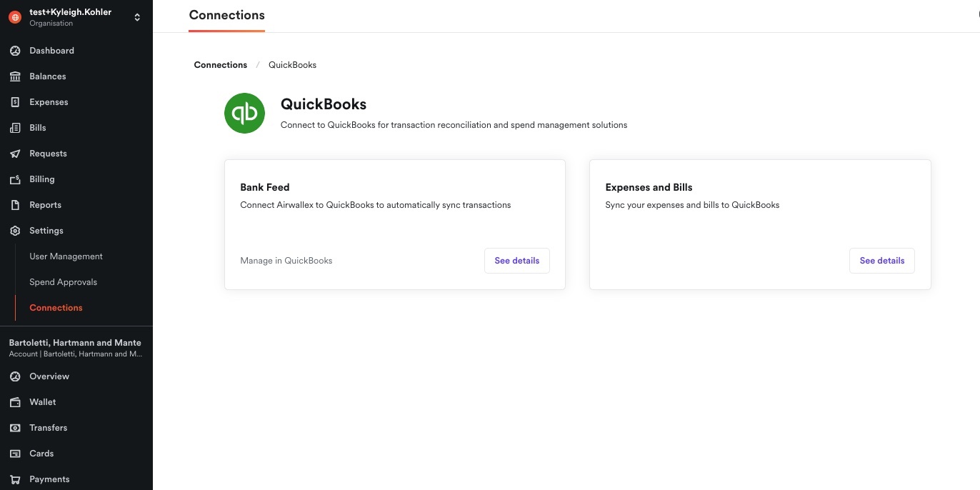Image resolution: width=980 pixels, height=490 pixels.
Task: Expand the organisation switcher chevron
Action: (x=137, y=17)
